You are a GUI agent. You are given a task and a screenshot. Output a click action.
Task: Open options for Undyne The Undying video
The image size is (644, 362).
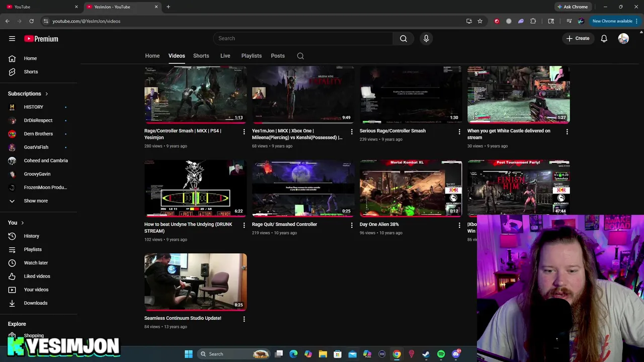[244, 225]
